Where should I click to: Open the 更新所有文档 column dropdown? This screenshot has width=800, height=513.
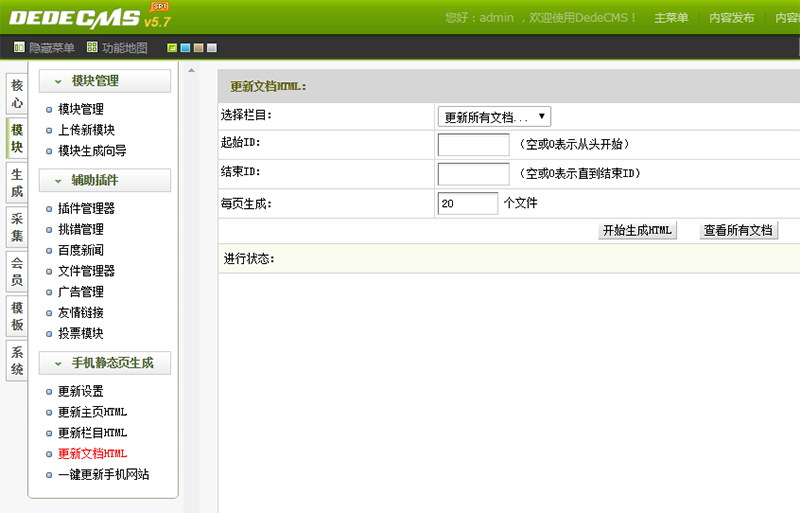(x=494, y=117)
